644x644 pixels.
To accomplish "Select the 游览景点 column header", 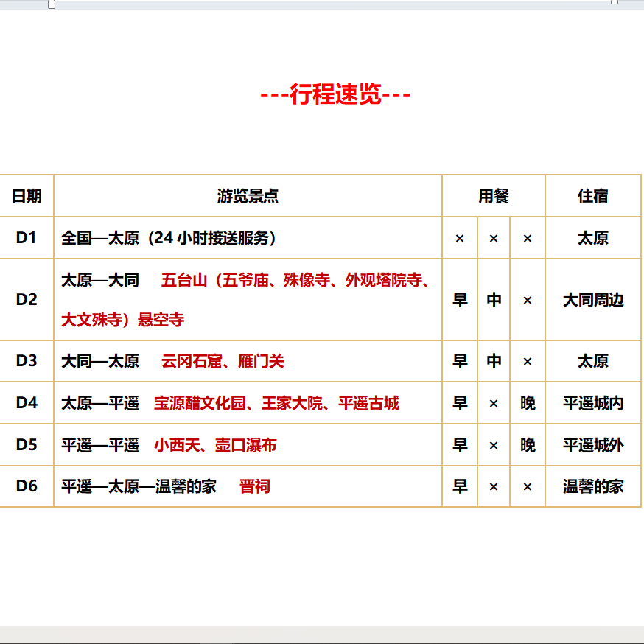I will tap(248, 196).
